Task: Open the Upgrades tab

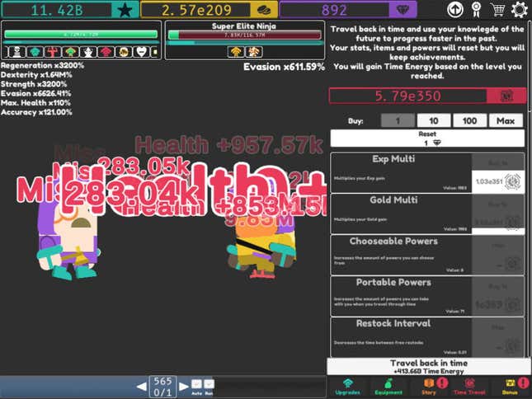Action: coord(347,387)
